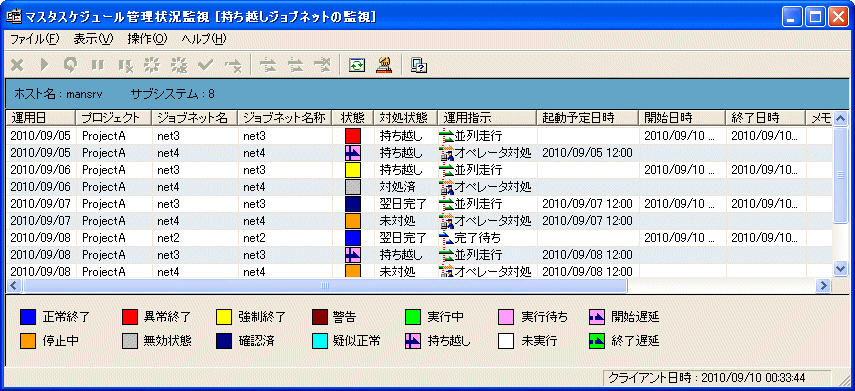Select the 対処済 row for net4 2010/09/06
This screenshot has width=855, height=391.
420,187
